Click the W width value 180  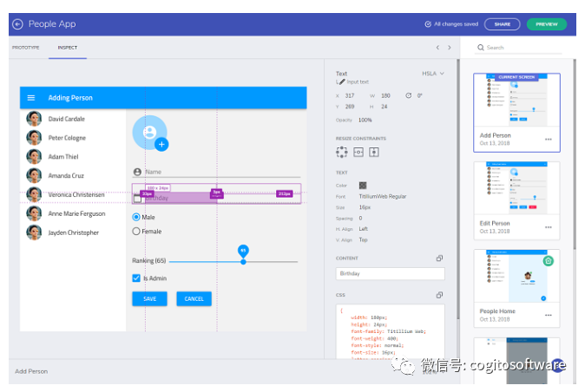pyautogui.click(x=385, y=95)
